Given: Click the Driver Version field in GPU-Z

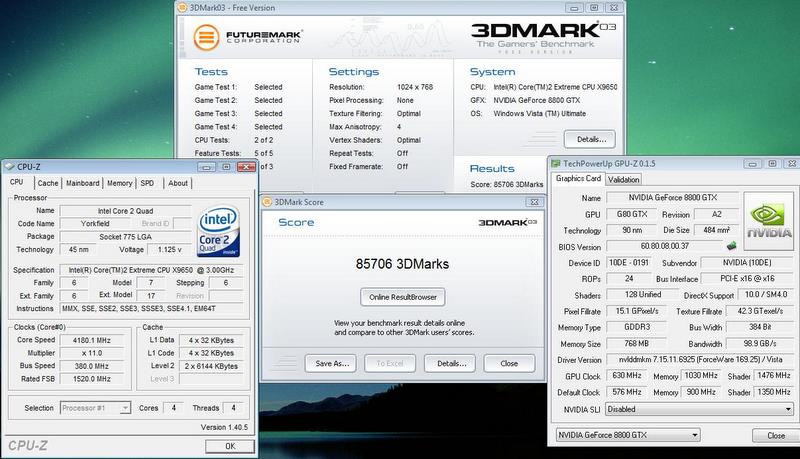Looking at the screenshot, I should 699,360.
